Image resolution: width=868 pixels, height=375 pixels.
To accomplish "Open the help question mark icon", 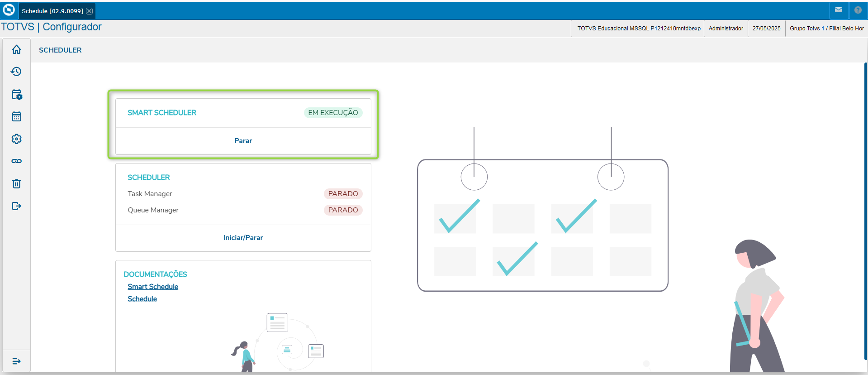I will click(x=858, y=10).
